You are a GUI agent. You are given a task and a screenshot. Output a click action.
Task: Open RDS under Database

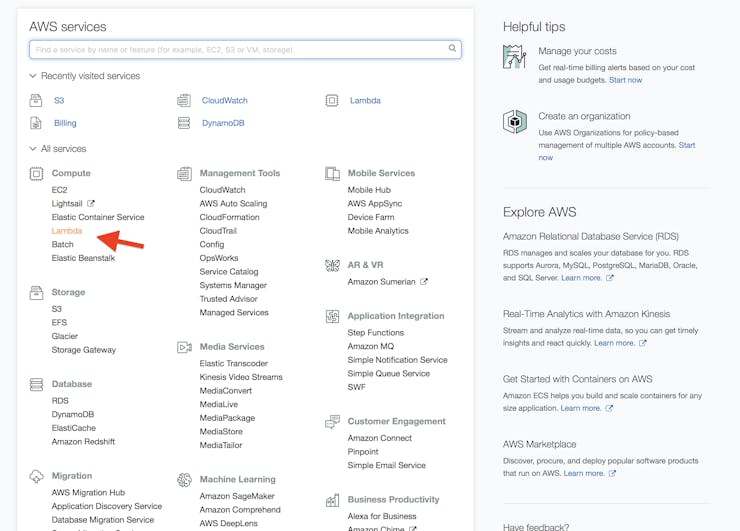[60, 401]
